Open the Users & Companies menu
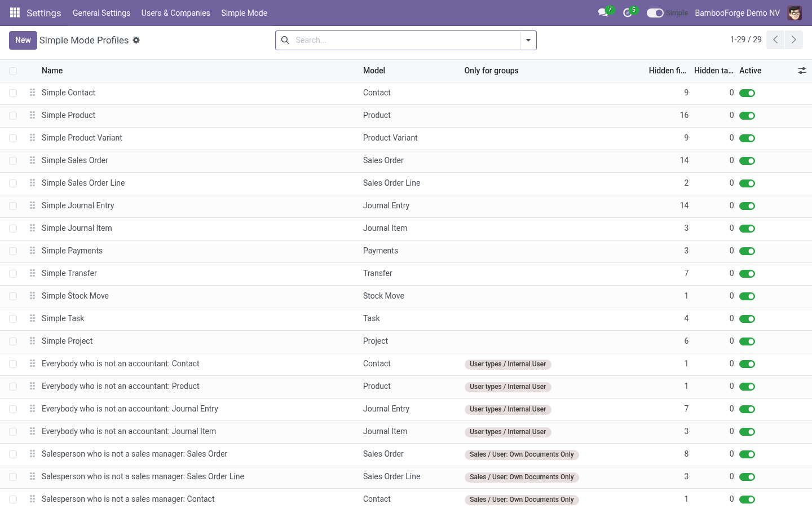 (175, 13)
